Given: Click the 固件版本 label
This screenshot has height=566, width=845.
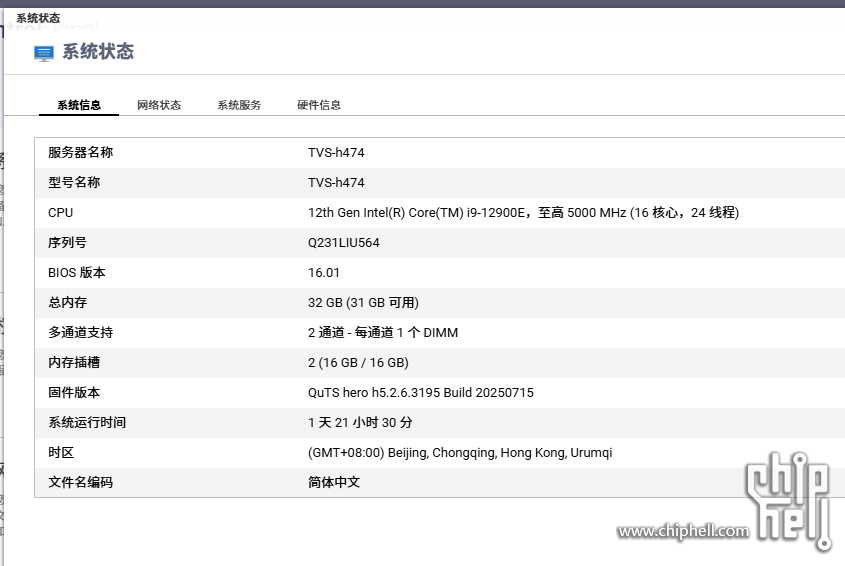Looking at the screenshot, I should [x=74, y=392].
